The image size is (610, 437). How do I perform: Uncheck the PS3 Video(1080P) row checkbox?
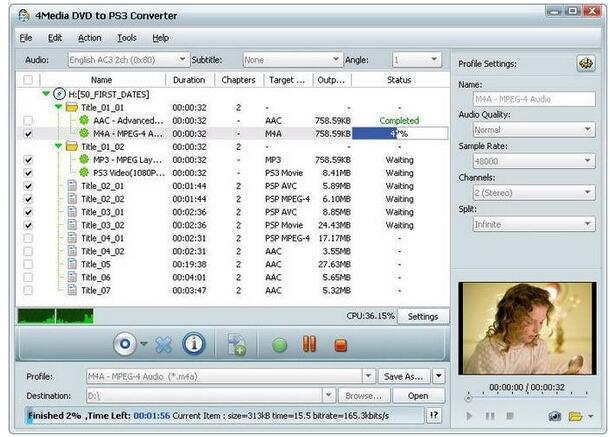pyautogui.click(x=28, y=173)
